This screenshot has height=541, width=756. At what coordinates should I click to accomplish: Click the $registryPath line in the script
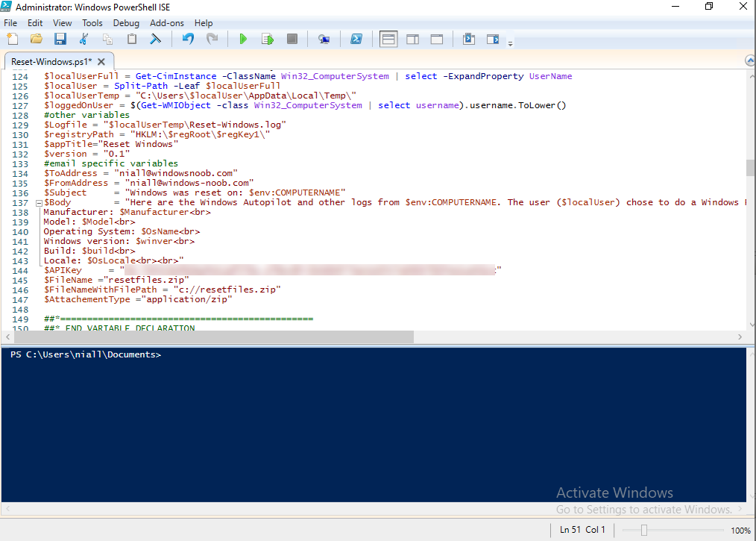tap(157, 134)
